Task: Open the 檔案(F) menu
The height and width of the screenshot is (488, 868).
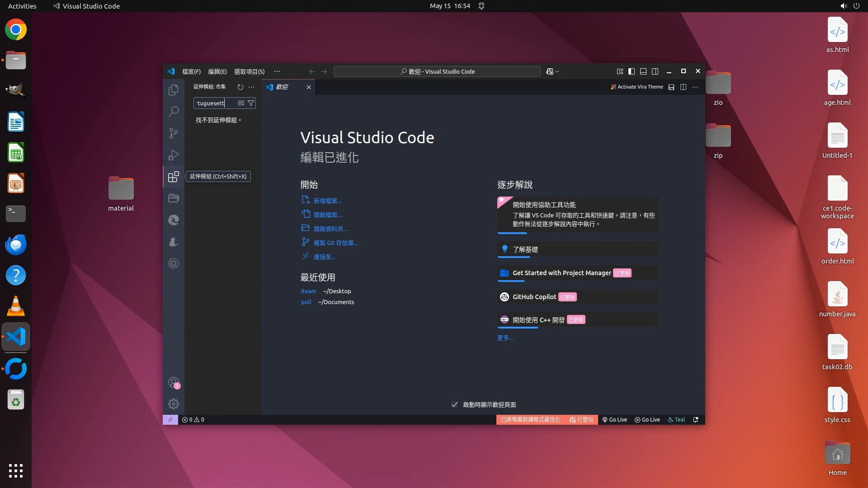Action: (191, 71)
